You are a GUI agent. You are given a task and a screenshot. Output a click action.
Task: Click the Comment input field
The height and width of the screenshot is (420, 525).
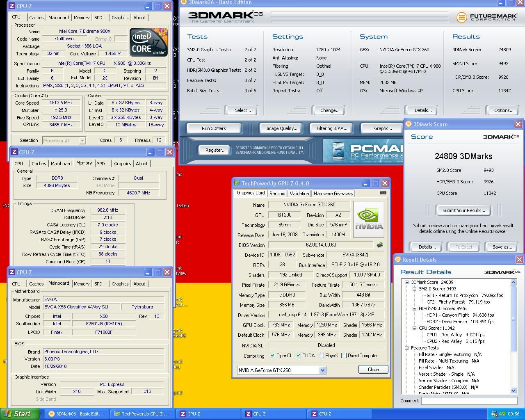coord(469,401)
